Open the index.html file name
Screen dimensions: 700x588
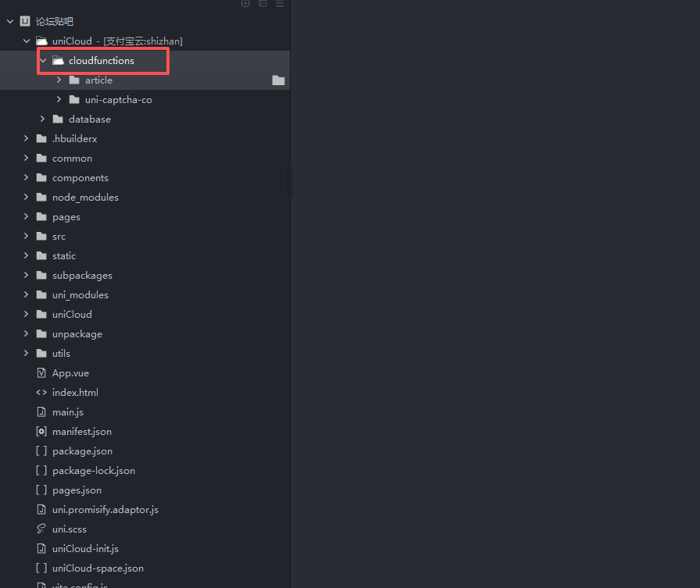pos(75,393)
